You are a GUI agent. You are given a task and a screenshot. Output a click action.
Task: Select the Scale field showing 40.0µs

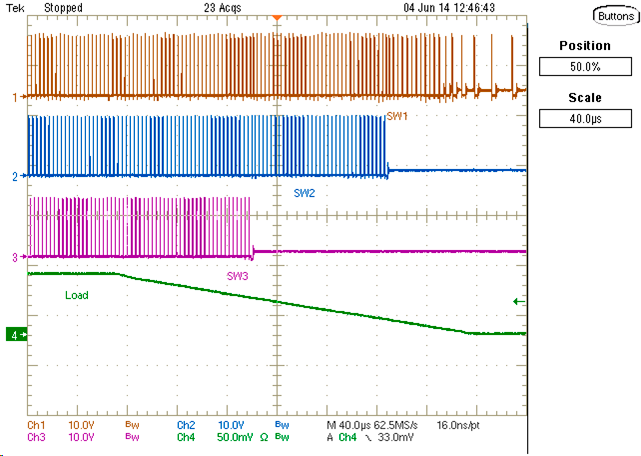pyautogui.click(x=585, y=118)
